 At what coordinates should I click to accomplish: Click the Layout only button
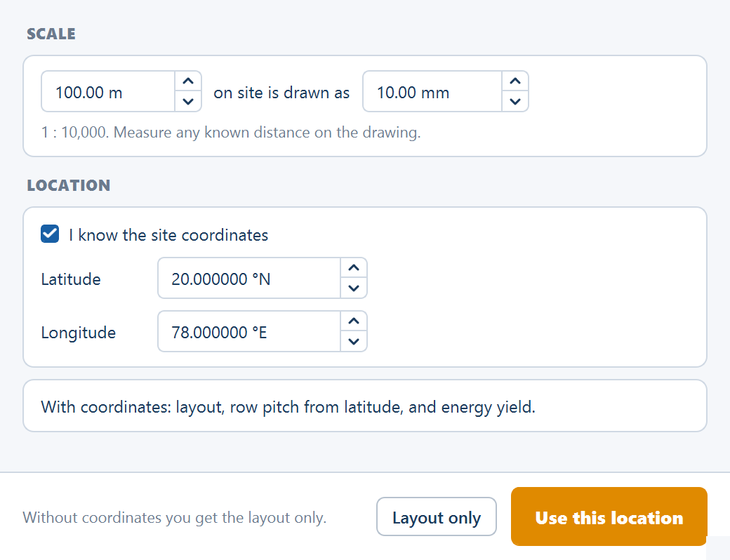[x=436, y=516]
